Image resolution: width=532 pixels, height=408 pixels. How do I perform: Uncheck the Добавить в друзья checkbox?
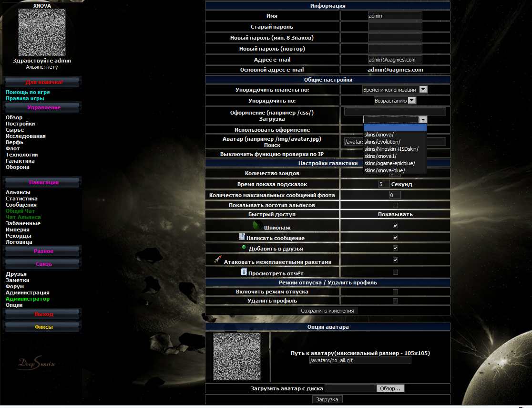[395, 248]
